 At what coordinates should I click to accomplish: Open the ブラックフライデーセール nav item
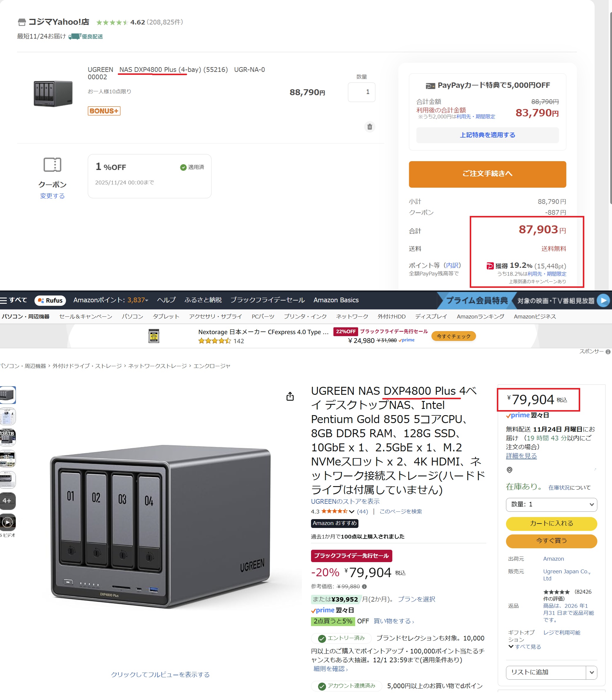click(x=267, y=300)
